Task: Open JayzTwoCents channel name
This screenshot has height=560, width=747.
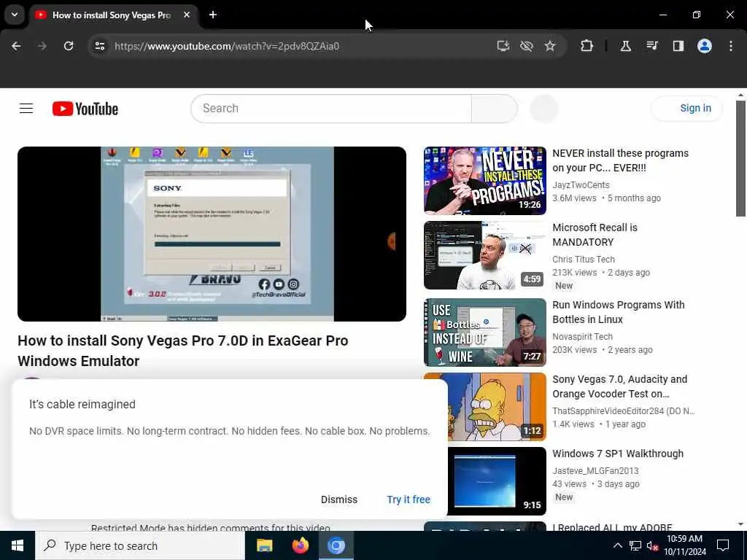Action: pos(581,184)
